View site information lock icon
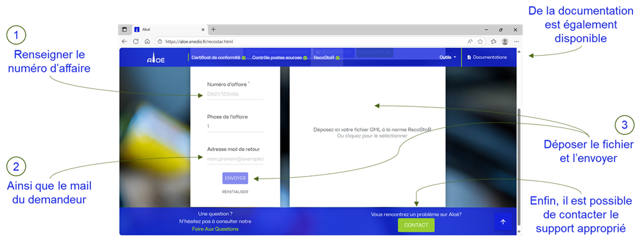 (160, 42)
